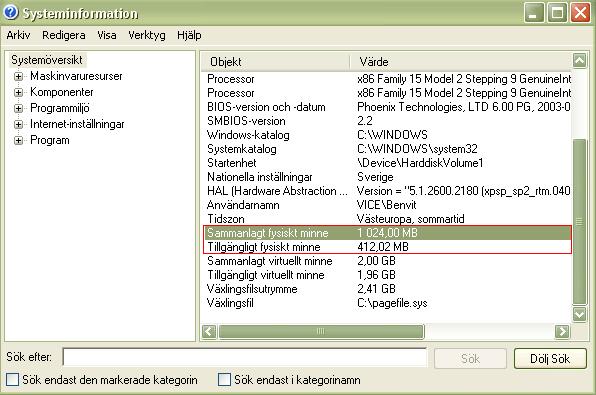
Task: Click the horizontal scrollbar thumb
Action: coord(321,332)
